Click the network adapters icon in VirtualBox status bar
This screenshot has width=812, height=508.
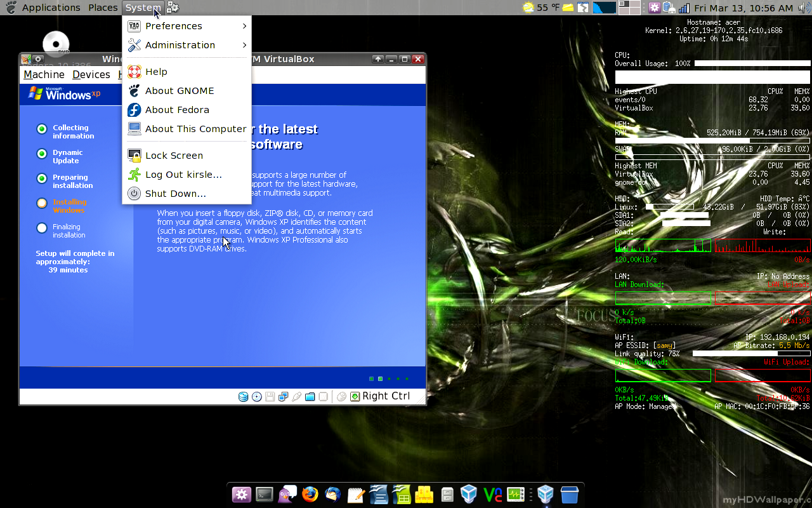(x=283, y=397)
